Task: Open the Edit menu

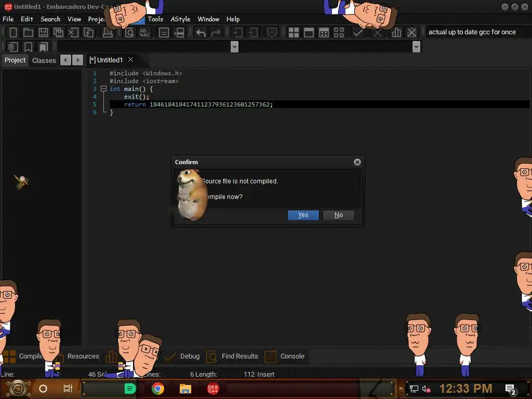Action: click(27, 19)
